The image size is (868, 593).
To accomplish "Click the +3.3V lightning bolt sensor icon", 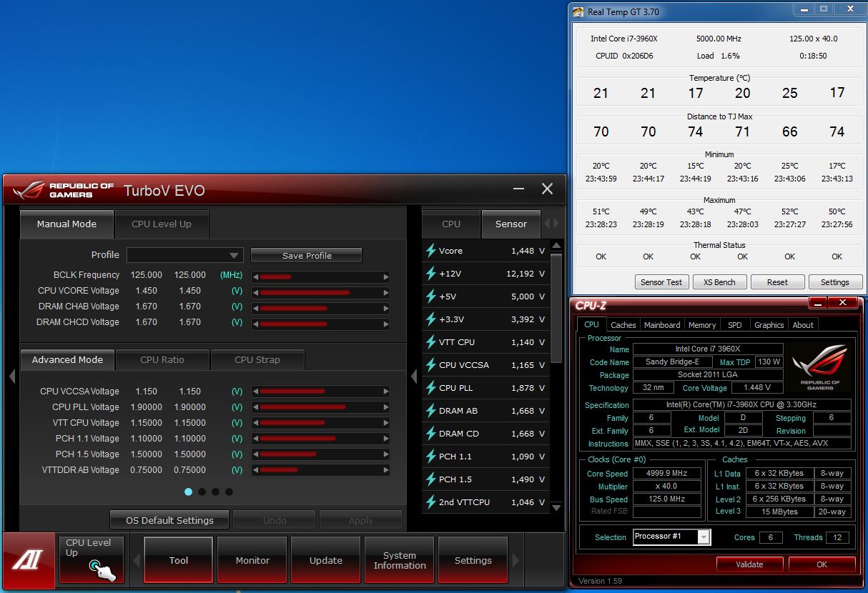I will (430, 319).
